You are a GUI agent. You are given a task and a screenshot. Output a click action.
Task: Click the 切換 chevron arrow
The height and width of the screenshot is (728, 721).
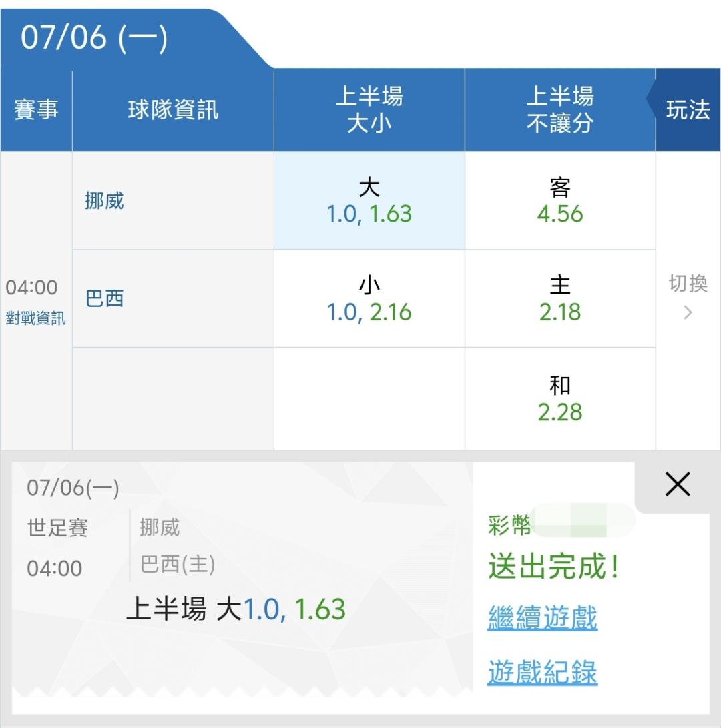tap(688, 312)
